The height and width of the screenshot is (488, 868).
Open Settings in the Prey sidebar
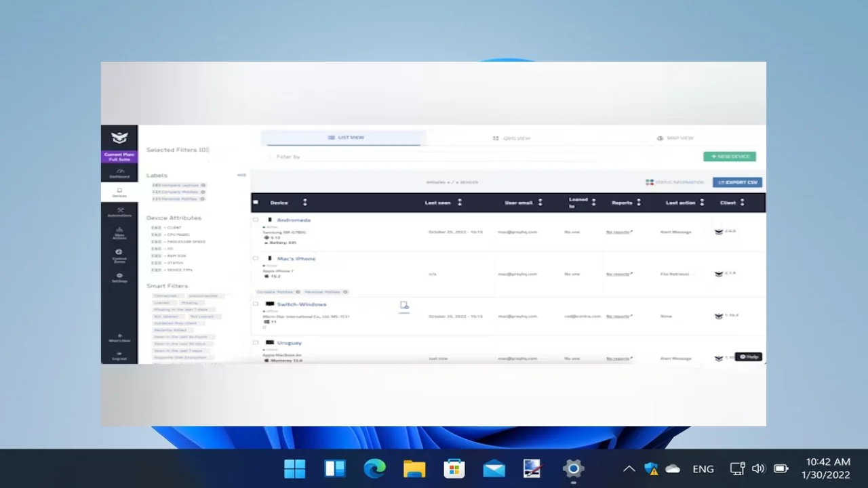[x=119, y=278]
